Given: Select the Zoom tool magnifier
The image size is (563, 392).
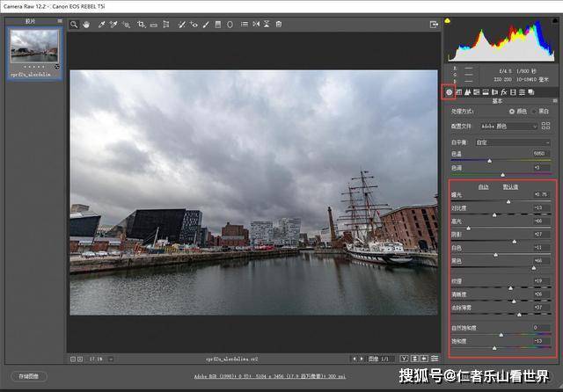Looking at the screenshot, I should (74, 25).
